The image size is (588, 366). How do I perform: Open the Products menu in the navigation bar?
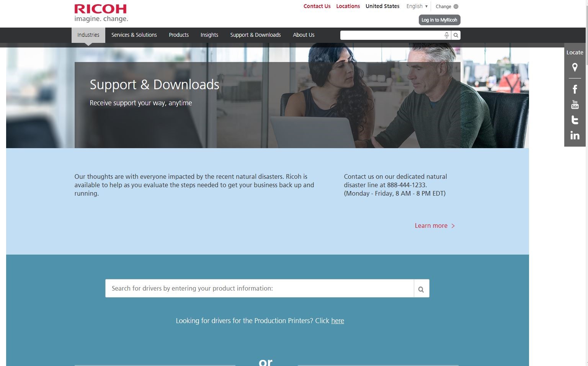click(178, 35)
